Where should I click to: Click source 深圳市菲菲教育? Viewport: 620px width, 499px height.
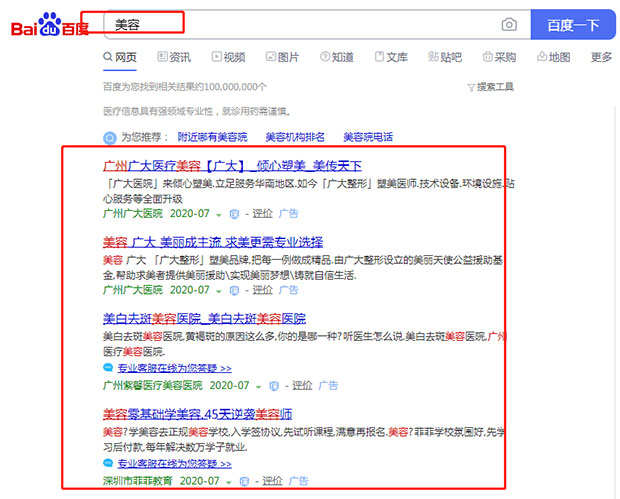click(138, 481)
